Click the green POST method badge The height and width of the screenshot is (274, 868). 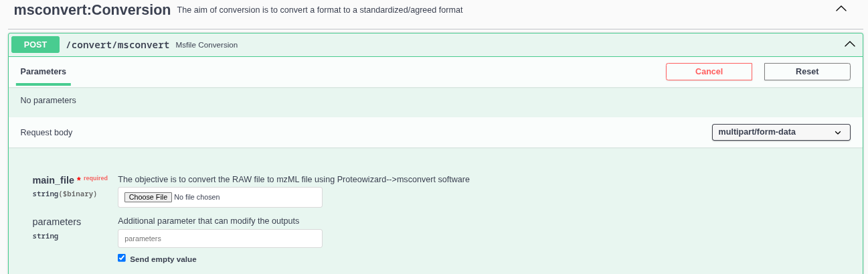pos(35,44)
